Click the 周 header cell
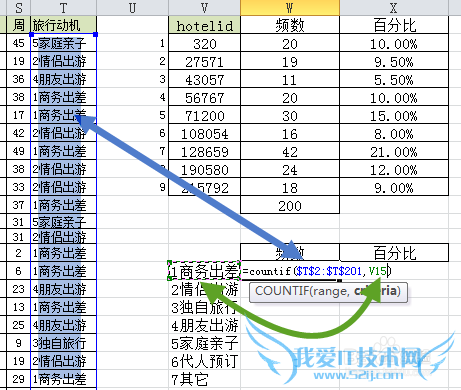Image resolution: width=461 pixels, height=390 pixels. tap(18, 25)
